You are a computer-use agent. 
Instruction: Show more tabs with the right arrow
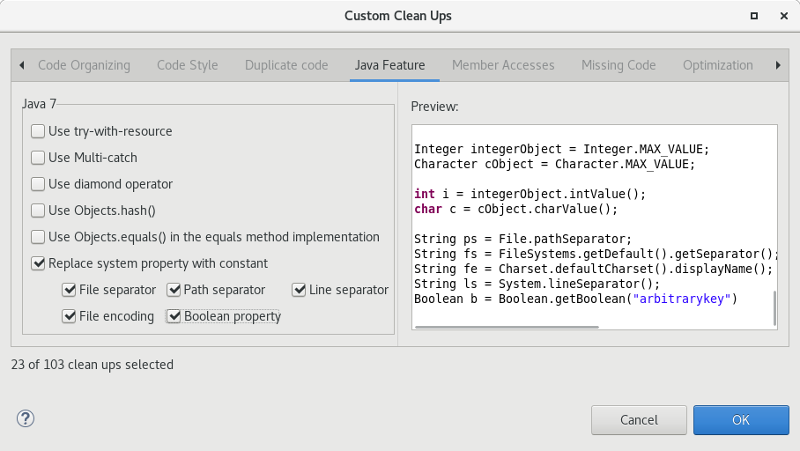coord(778,65)
